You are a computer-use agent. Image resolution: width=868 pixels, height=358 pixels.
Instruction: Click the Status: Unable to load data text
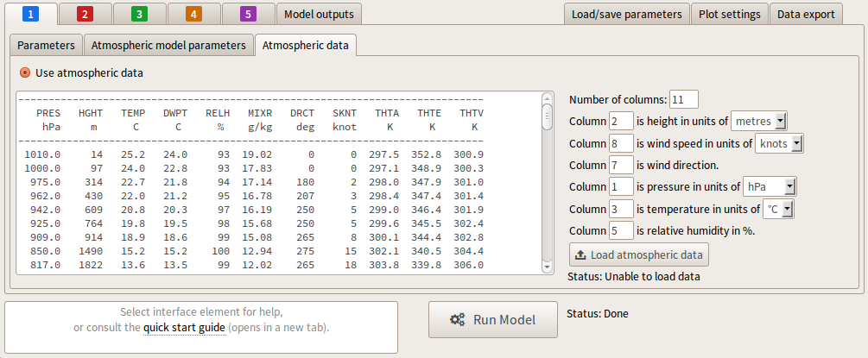pos(634,276)
